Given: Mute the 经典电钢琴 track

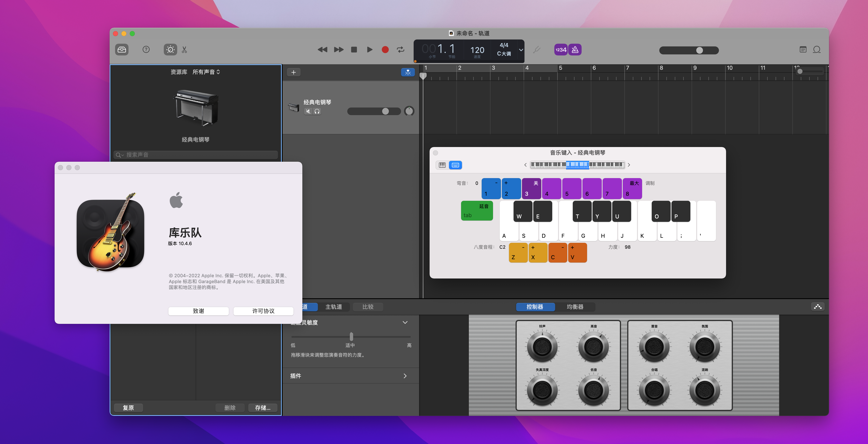Looking at the screenshot, I should 308,111.
